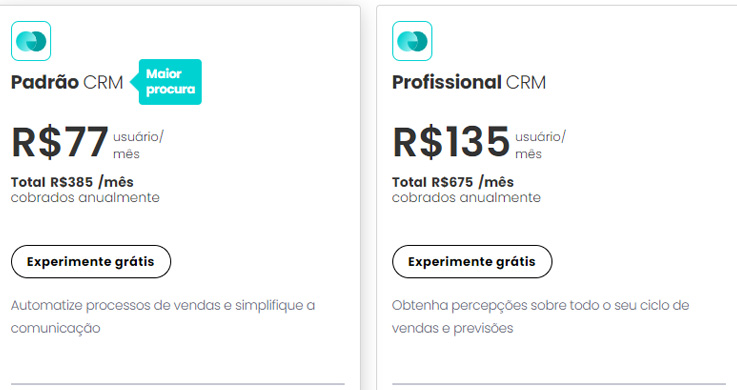Click the Automatize processos de vendas description
The width and height of the screenshot is (737, 390).
pos(163,317)
